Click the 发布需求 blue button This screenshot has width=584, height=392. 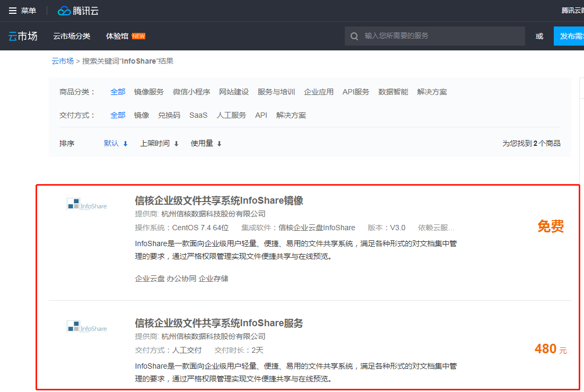569,36
